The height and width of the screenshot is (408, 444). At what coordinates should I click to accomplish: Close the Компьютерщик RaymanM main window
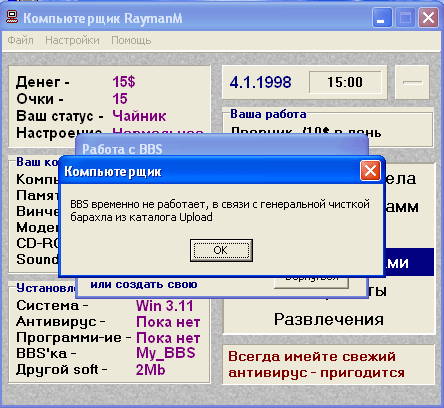428,18
